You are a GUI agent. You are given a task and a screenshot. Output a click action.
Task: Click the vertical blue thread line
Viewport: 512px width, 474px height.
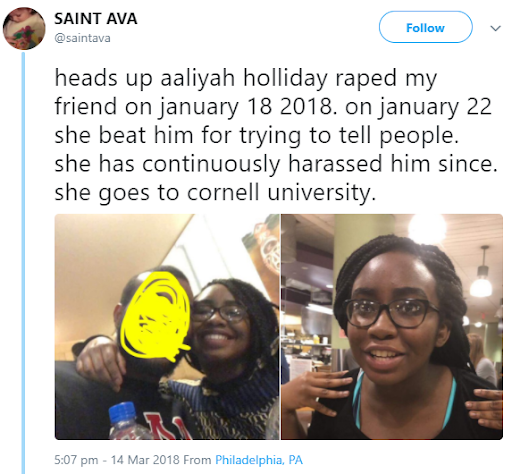pos(23,263)
